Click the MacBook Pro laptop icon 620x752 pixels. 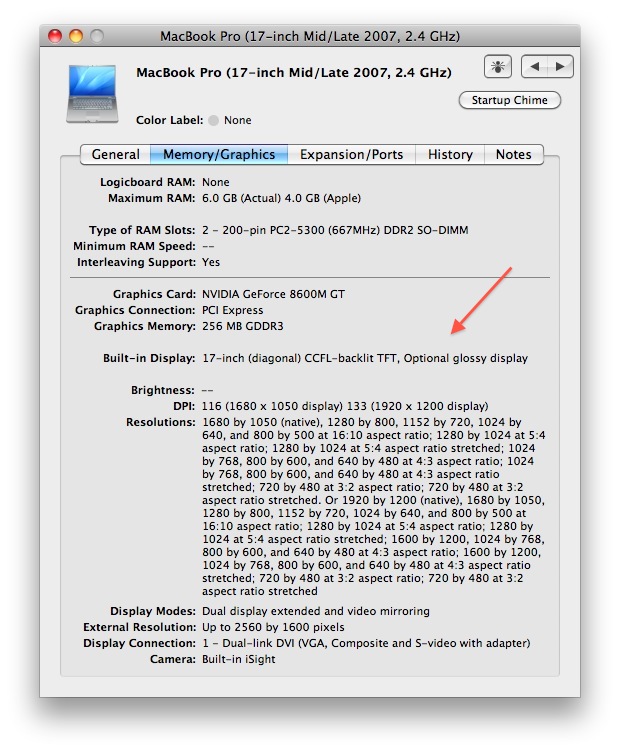click(92, 94)
